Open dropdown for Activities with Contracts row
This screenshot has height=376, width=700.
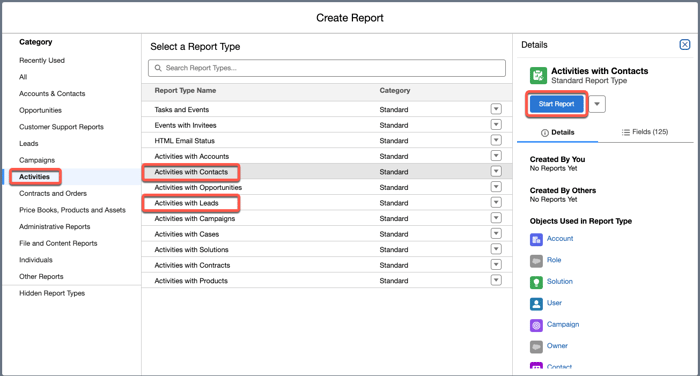[496, 264]
